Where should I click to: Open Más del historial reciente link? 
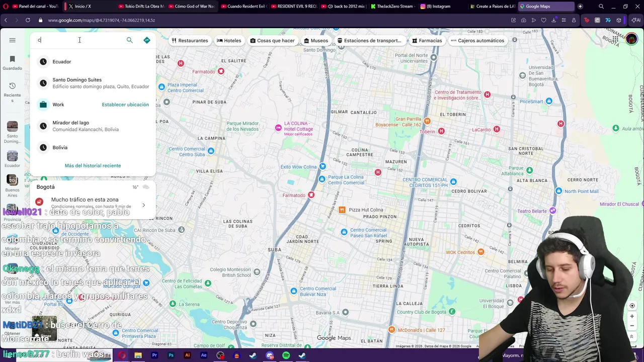93,165
